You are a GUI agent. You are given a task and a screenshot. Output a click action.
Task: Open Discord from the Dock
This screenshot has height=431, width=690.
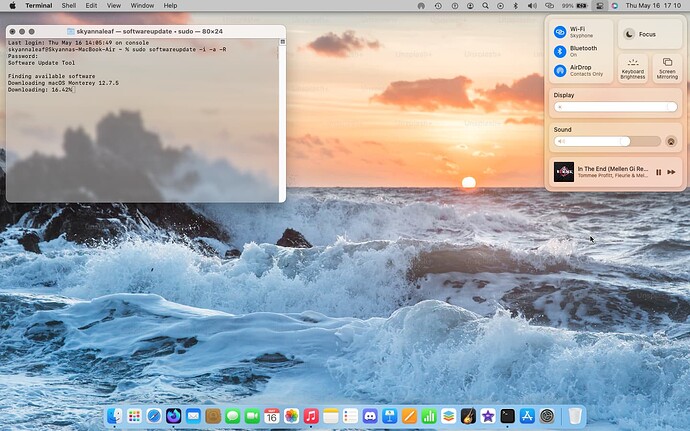[370, 416]
